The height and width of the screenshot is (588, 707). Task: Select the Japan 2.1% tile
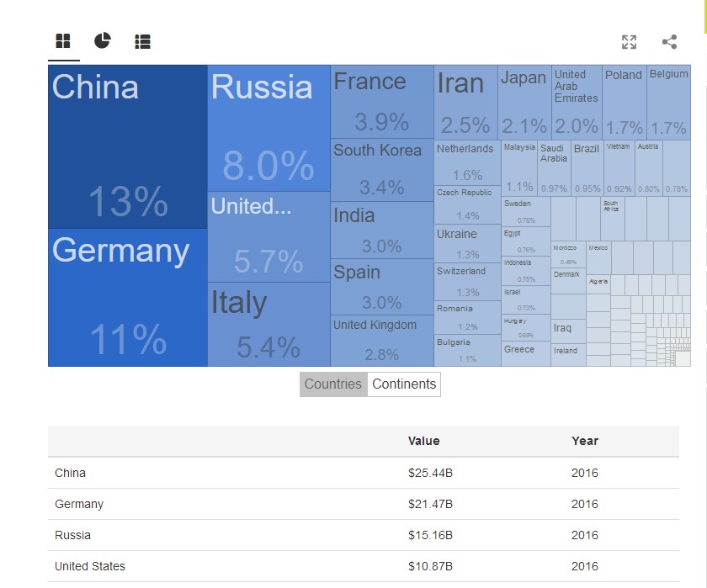click(x=524, y=102)
